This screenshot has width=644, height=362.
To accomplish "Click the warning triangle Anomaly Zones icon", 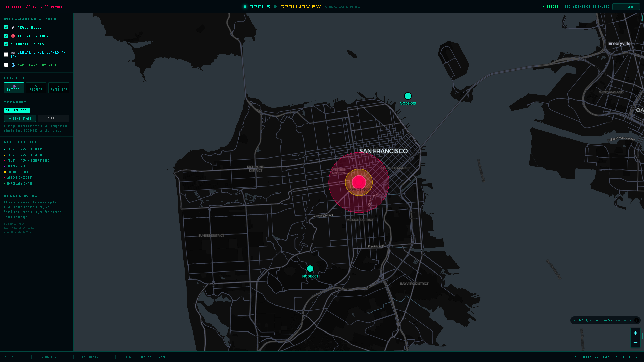I will [x=12, y=44].
